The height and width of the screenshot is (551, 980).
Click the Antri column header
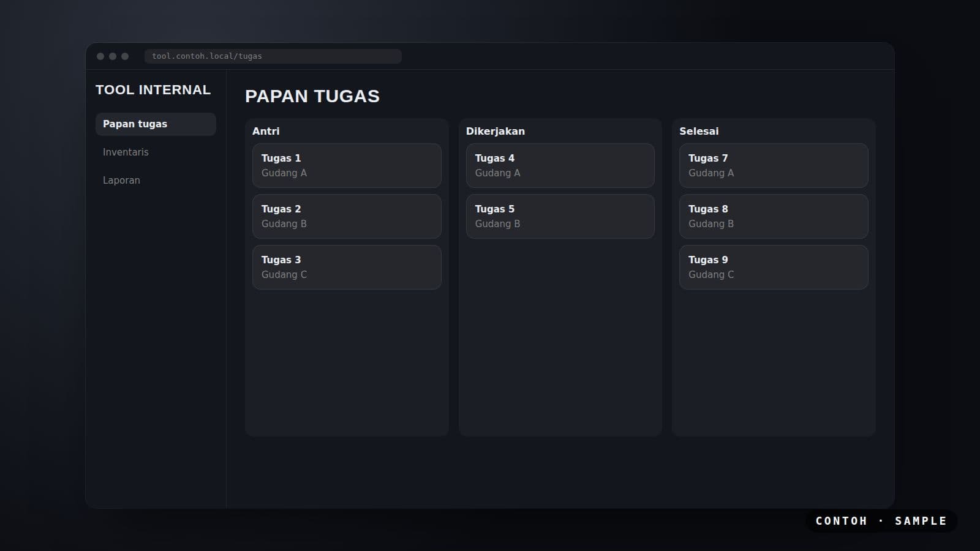point(266,131)
